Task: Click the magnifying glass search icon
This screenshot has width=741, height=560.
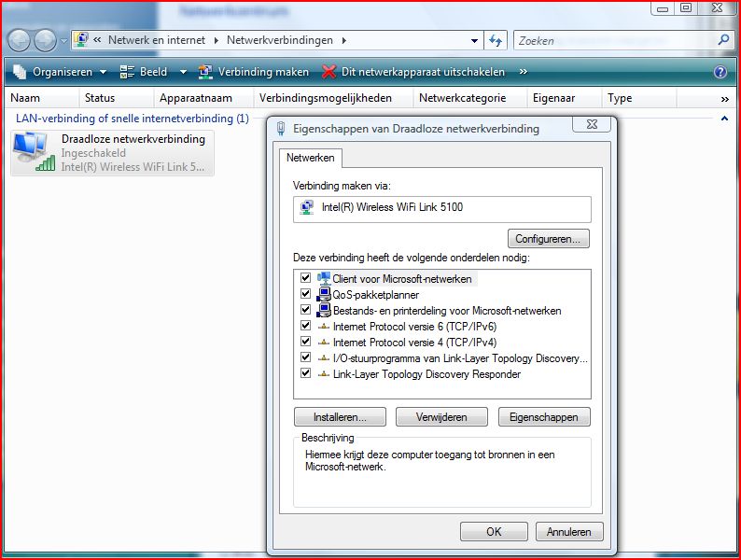Action: (x=723, y=40)
